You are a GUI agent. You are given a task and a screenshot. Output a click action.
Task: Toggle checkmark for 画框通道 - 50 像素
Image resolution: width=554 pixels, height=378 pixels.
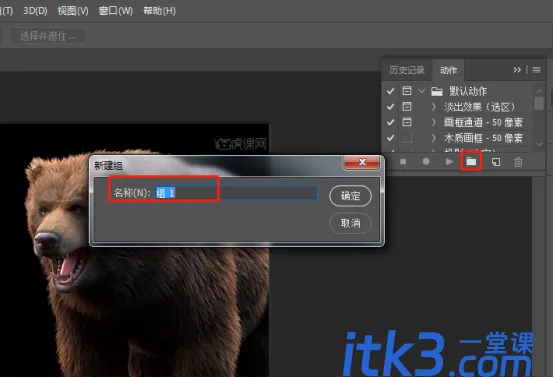click(x=390, y=122)
